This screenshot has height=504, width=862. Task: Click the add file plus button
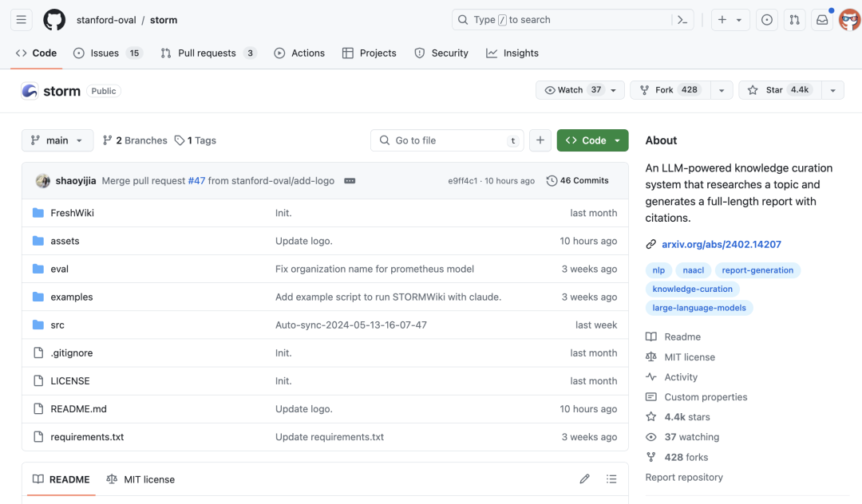pos(540,140)
